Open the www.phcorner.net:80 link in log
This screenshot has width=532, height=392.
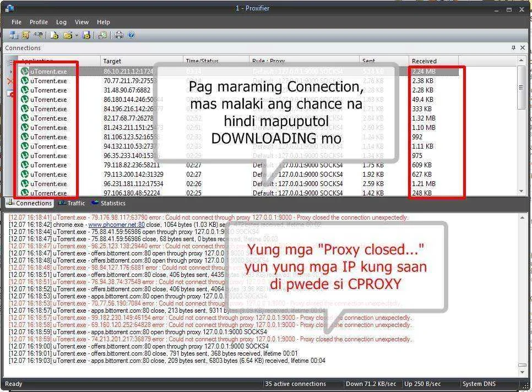(116, 225)
